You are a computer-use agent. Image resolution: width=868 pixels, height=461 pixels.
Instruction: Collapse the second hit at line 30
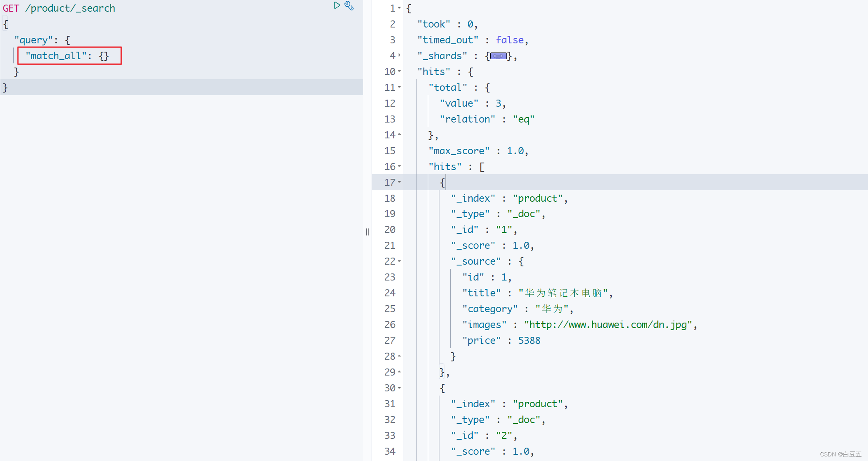point(399,388)
